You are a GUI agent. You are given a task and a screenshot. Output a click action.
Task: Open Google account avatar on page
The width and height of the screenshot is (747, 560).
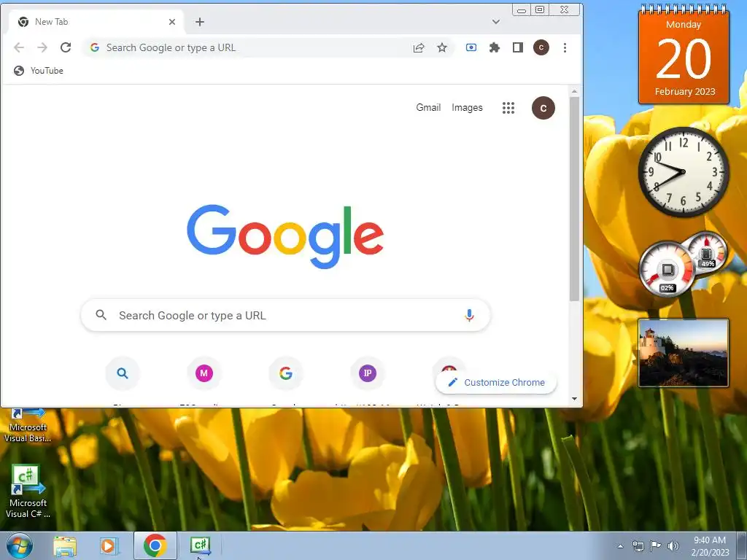click(543, 108)
